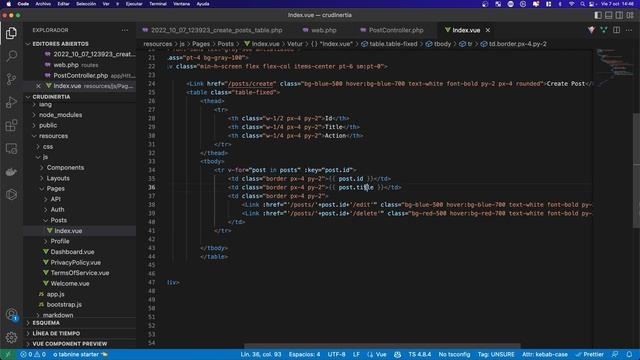Open the remote window status bar button

(7, 354)
